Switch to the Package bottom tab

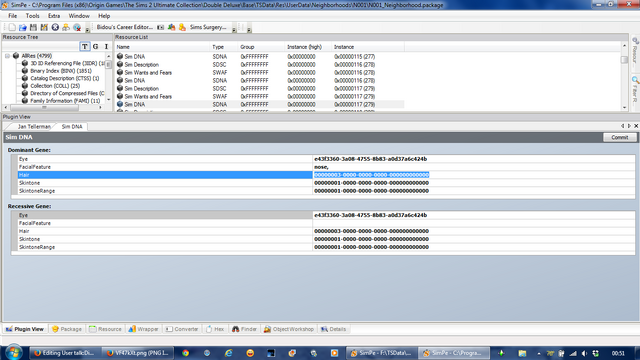tap(67, 329)
